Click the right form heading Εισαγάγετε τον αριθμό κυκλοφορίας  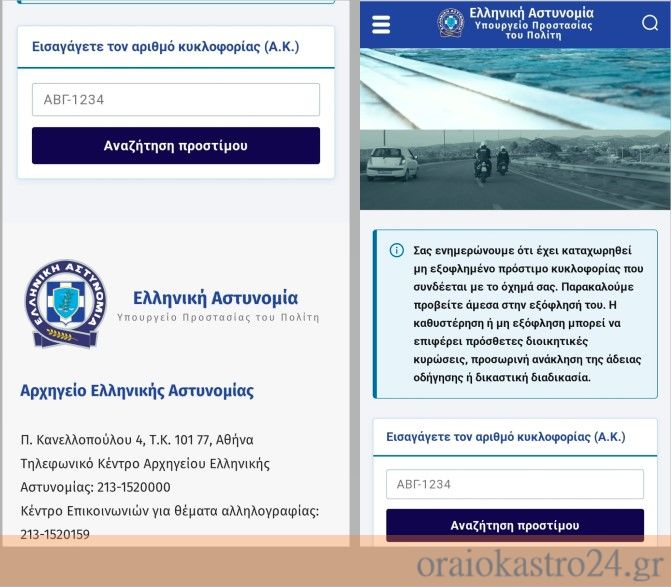[x=505, y=437]
